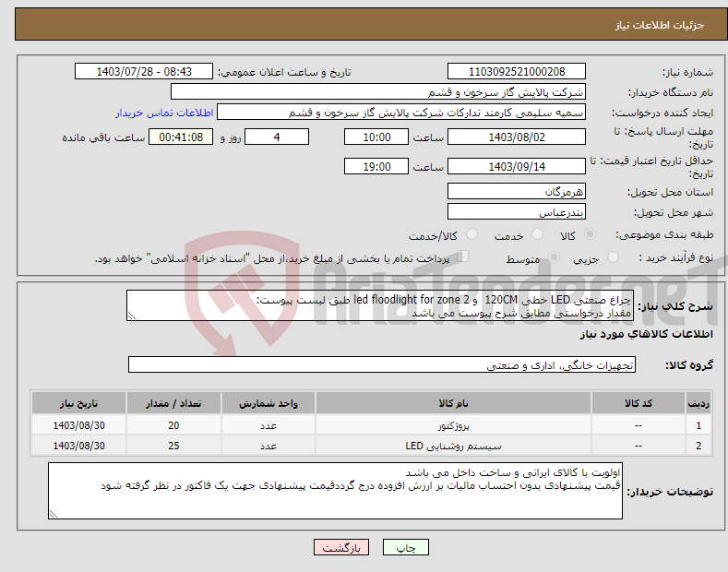
Task: Click the need number field 1103092521000208
Action: (517, 72)
